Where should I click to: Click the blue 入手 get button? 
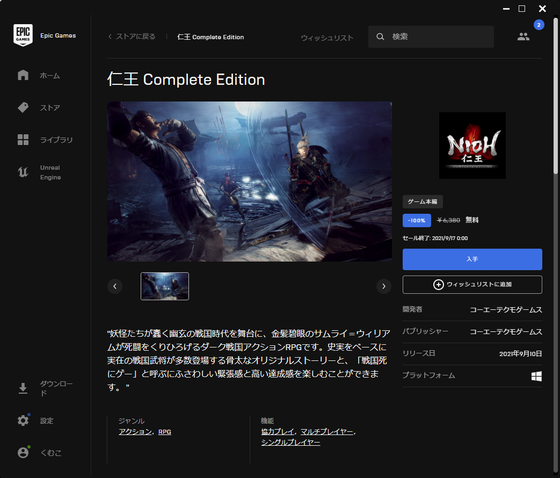click(472, 259)
